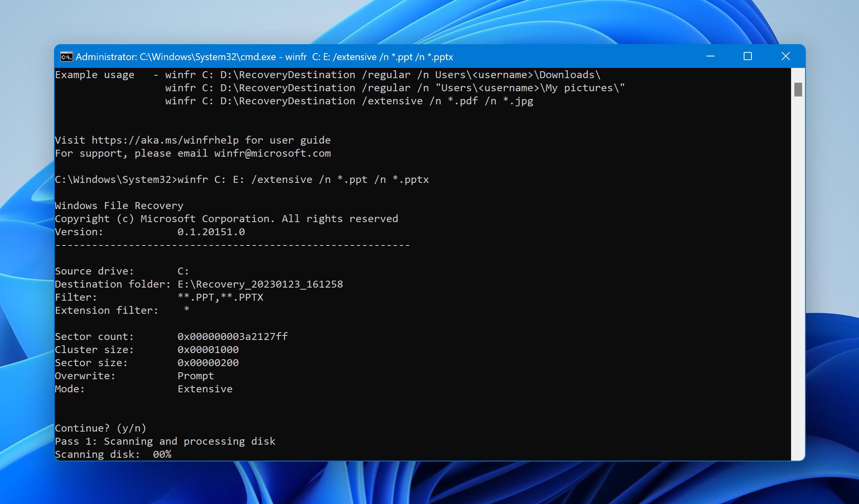Click the window title text 'Administrator: C:\Windows\System32\cmd.exe'
The width and height of the screenshot is (859, 504).
tap(176, 57)
